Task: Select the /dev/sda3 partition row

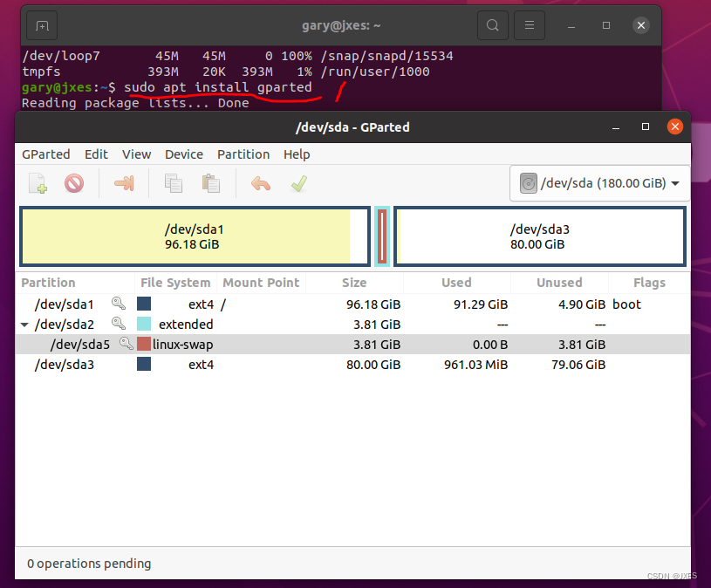Action: coord(352,365)
